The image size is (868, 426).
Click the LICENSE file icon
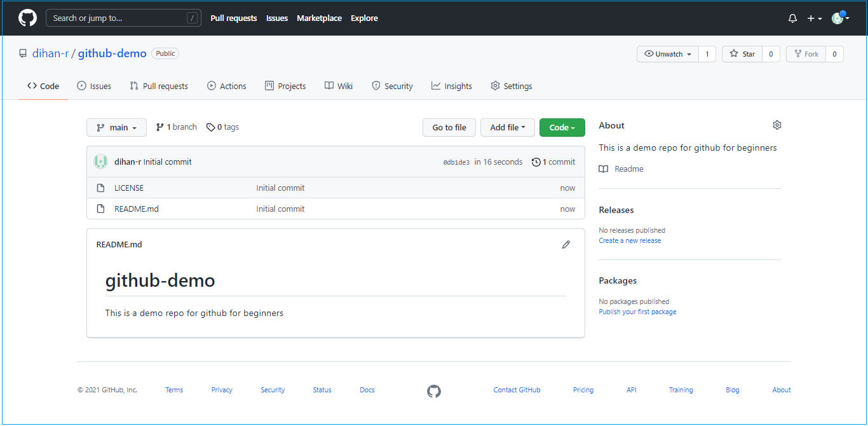[100, 188]
